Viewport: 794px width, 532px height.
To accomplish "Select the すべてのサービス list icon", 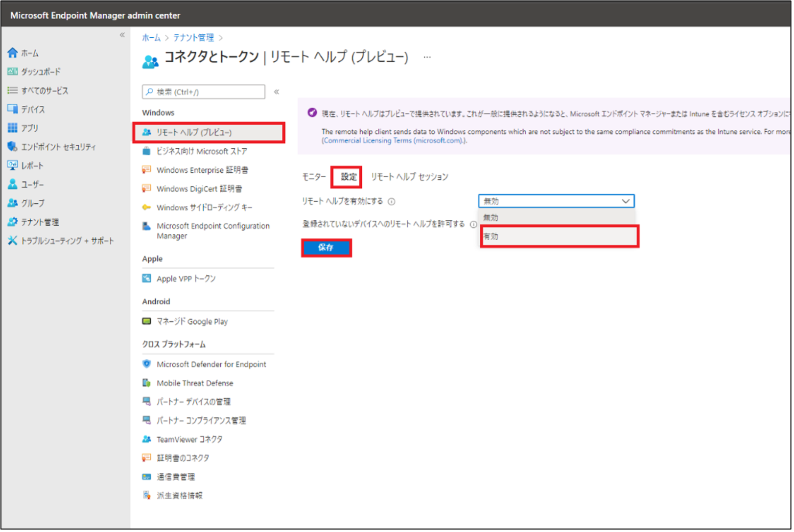I will pos(13,91).
